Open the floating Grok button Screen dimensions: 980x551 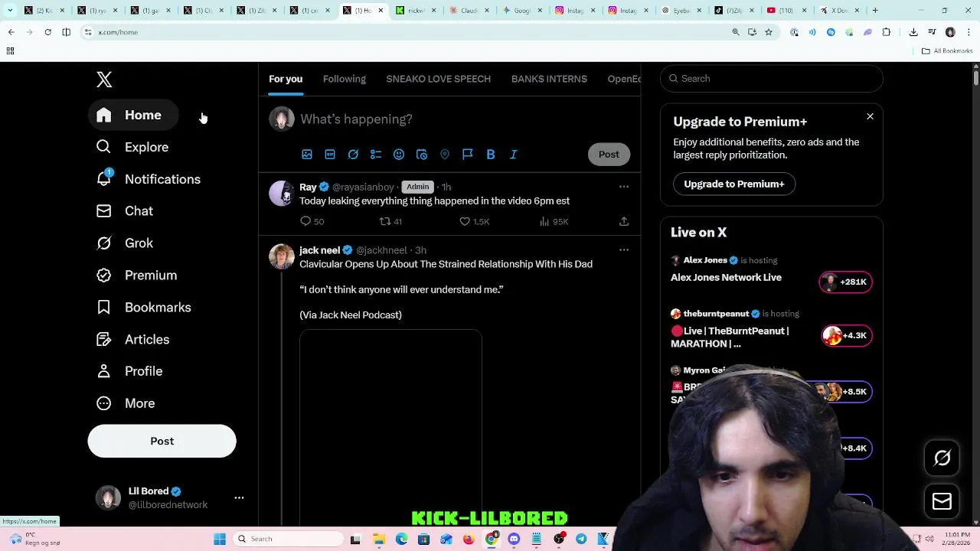(942, 458)
